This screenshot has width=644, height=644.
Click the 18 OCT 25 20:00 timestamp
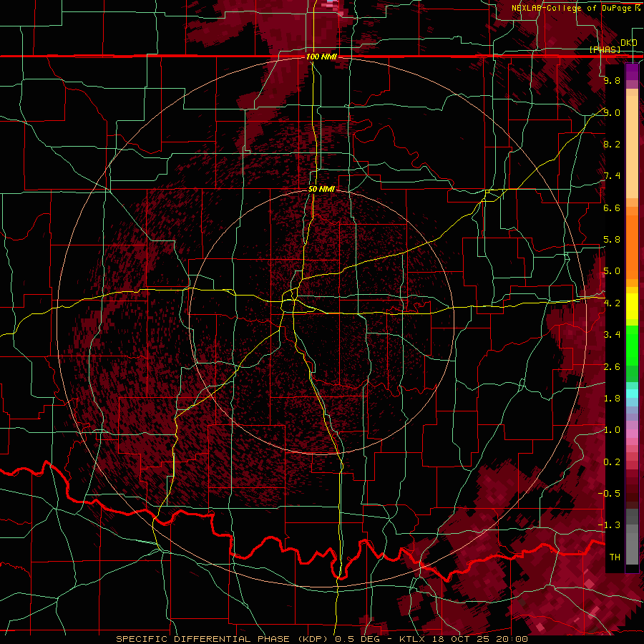click(479, 639)
